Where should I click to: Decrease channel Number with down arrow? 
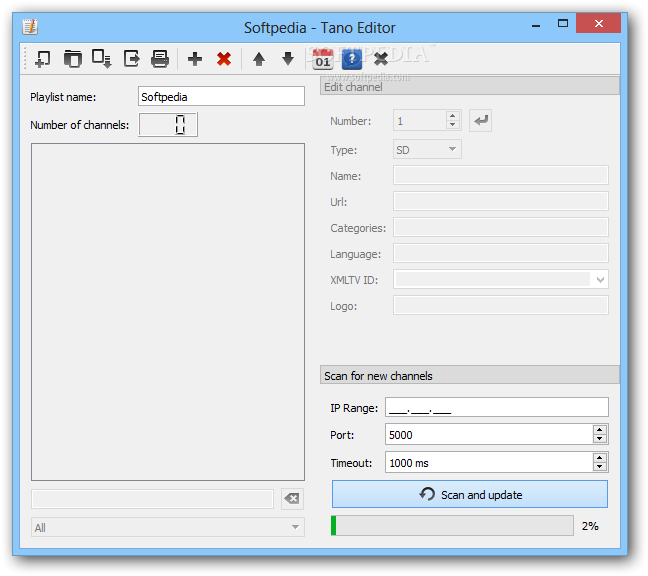tap(453, 125)
